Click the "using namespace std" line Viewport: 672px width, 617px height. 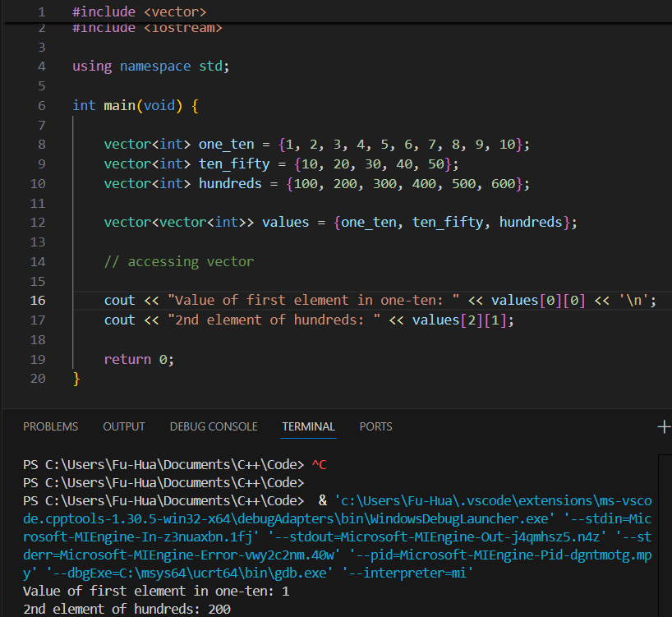point(150,66)
